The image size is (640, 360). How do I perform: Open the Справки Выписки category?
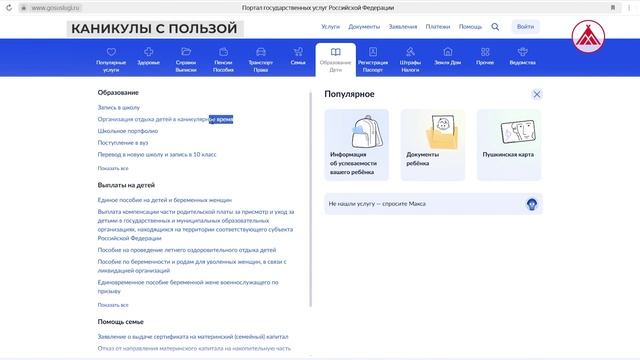(x=186, y=60)
